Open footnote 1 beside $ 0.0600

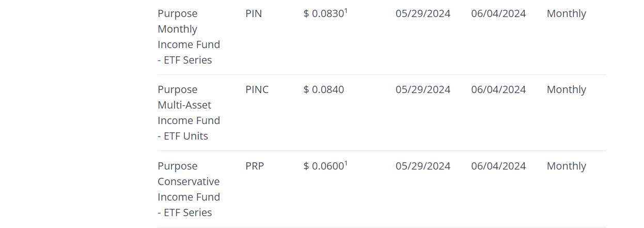tap(346, 163)
